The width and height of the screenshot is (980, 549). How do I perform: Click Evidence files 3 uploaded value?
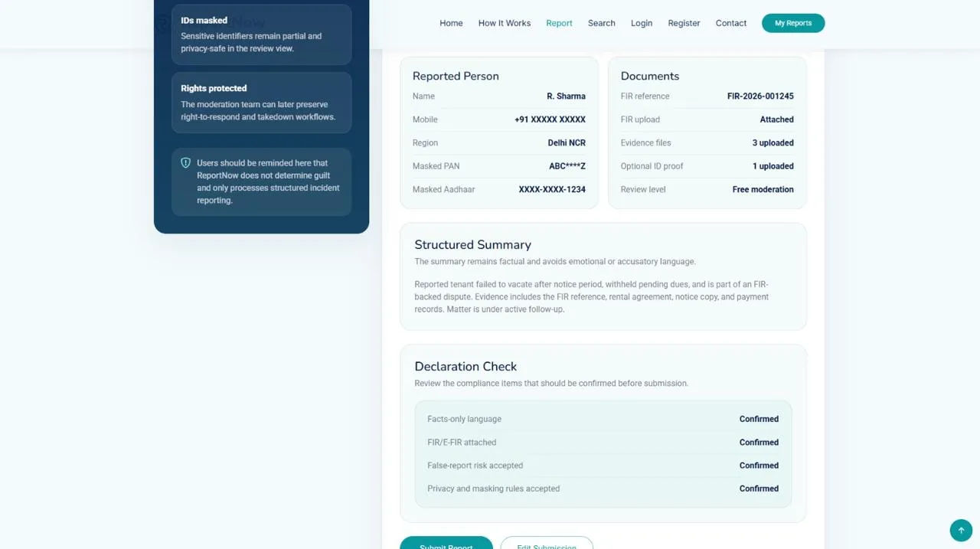[773, 143]
